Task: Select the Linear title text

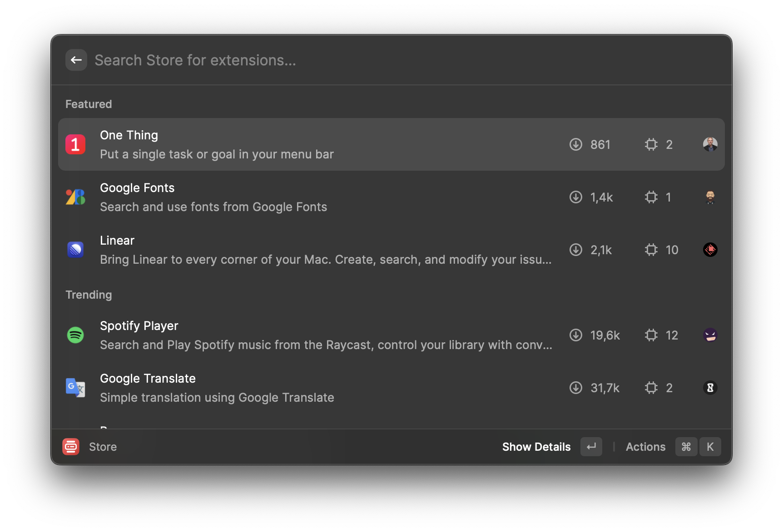Action: pyautogui.click(x=117, y=241)
